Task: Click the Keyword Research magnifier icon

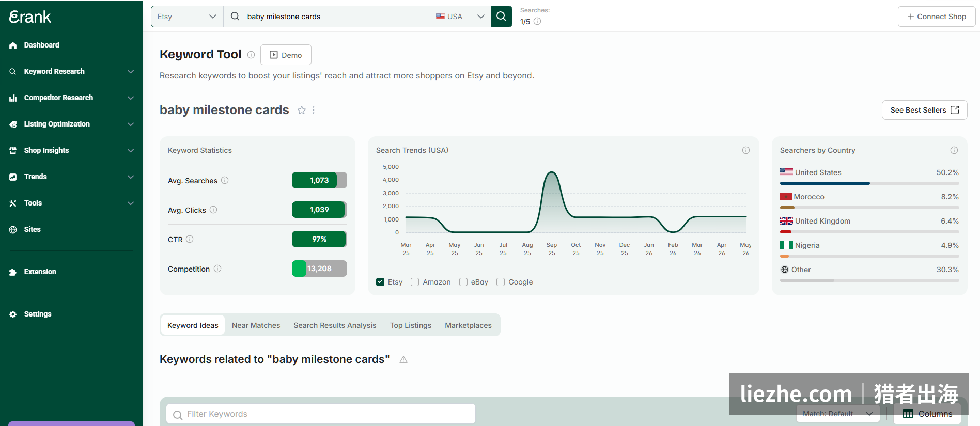Action: pyautogui.click(x=13, y=72)
